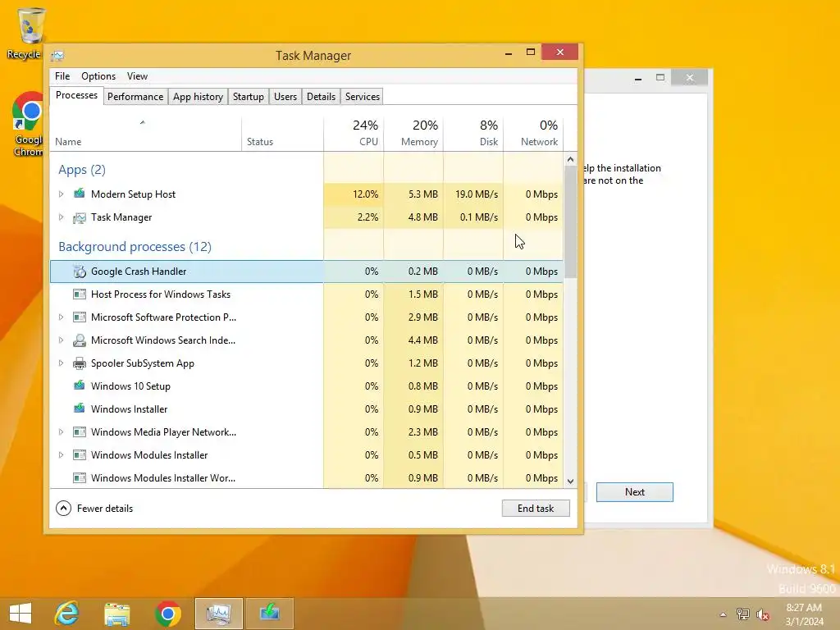The width and height of the screenshot is (840, 630).
Task: Sort processes by the Name column
Action: [145, 134]
